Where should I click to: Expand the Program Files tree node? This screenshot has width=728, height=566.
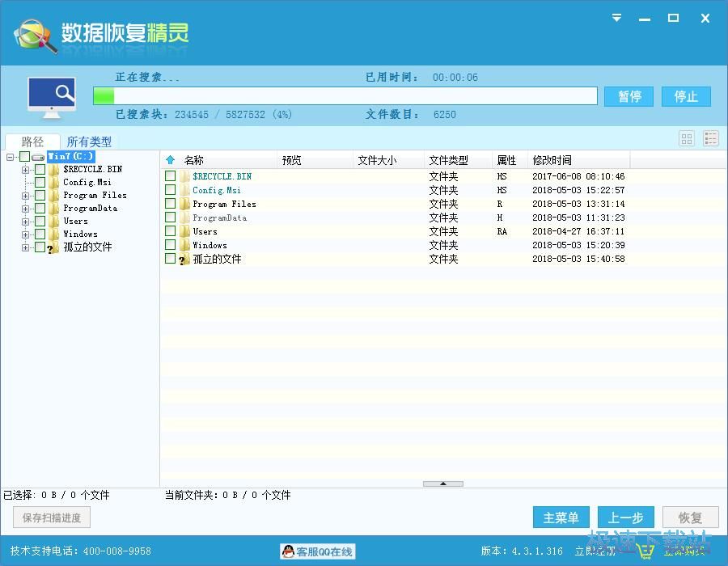[25, 195]
